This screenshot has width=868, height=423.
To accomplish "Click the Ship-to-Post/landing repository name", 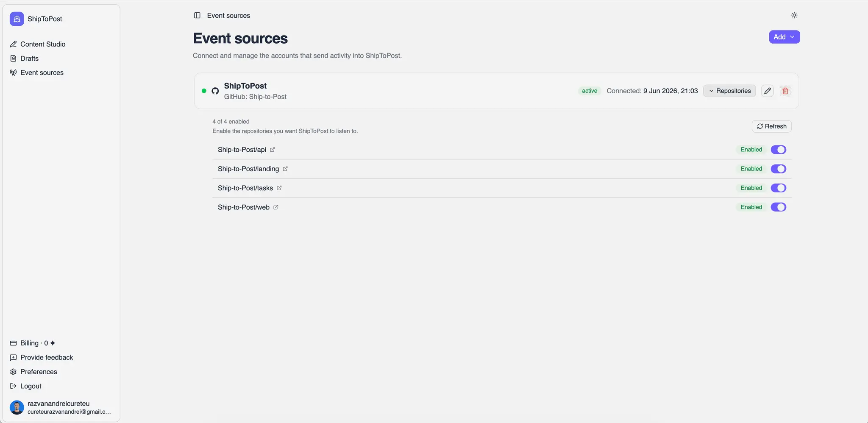I will pos(248,169).
